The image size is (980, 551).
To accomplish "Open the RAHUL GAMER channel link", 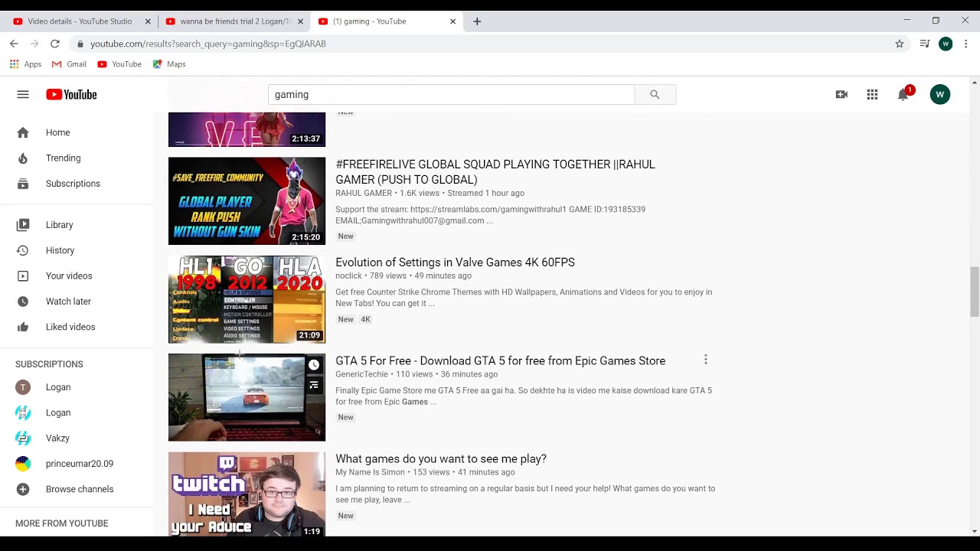I will 364,193.
